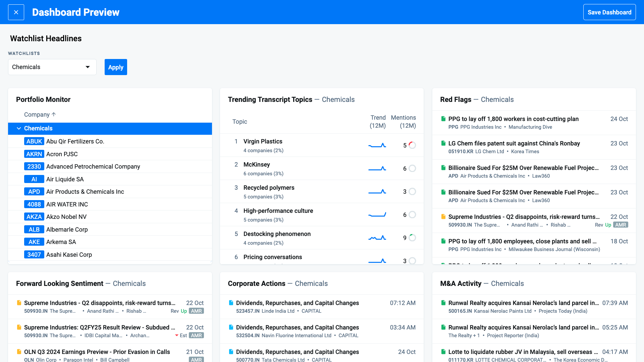Click the Apply button
Screen dimensions: 644x362
pyautogui.click(x=116, y=67)
